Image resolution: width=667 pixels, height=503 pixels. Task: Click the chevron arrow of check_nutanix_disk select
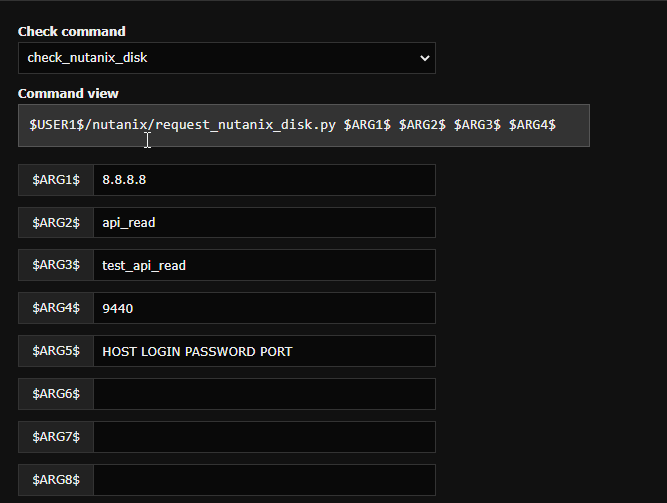tap(425, 58)
